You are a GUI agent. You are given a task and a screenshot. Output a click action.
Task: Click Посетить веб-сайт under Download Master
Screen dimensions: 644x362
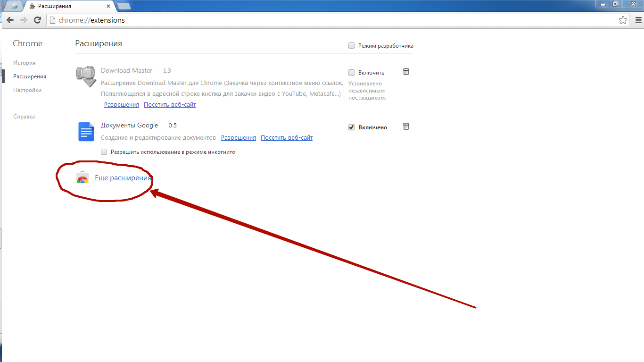pos(170,105)
